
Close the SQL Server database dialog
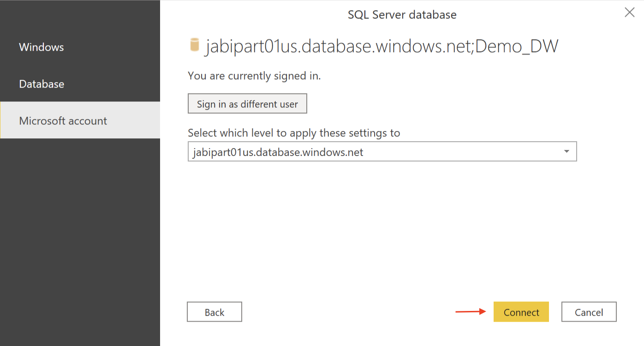[629, 13]
